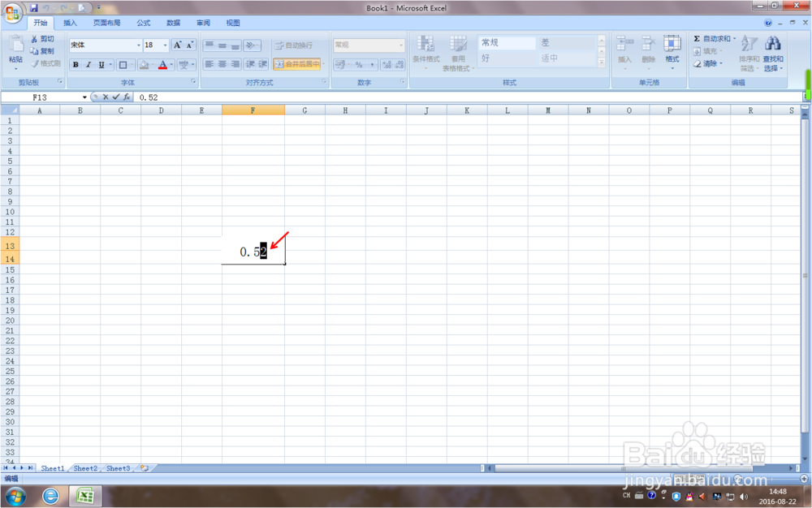Open the text orientation options
This screenshot has width=812, height=508.
[x=252, y=45]
